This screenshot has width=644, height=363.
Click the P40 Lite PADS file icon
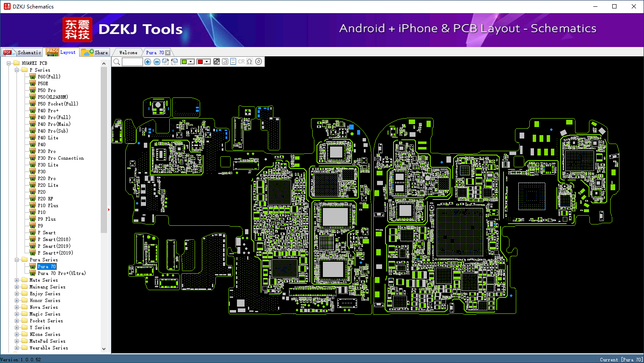(x=33, y=138)
